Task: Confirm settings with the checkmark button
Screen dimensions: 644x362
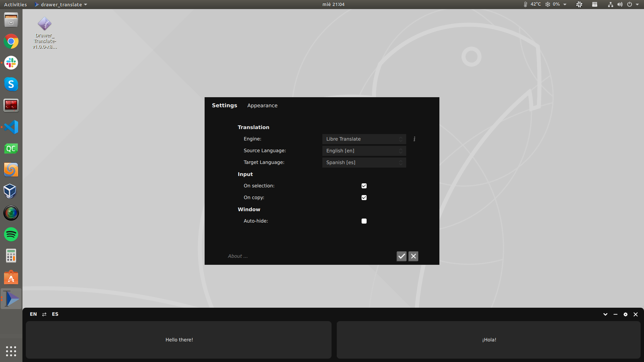Action: [401, 256]
